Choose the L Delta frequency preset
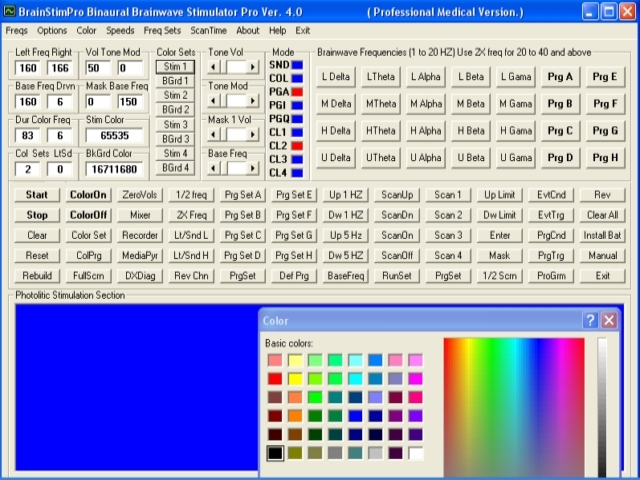The width and height of the screenshot is (640, 480). (x=336, y=77)
